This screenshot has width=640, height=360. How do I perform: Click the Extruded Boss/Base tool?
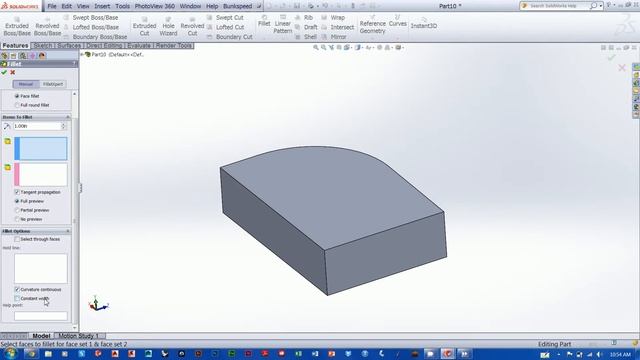pyautogui.click(x=17, y=26)
